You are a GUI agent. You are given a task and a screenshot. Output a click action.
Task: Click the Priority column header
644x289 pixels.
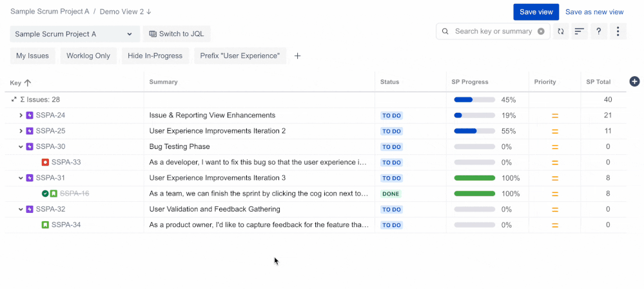pos(545,82)
